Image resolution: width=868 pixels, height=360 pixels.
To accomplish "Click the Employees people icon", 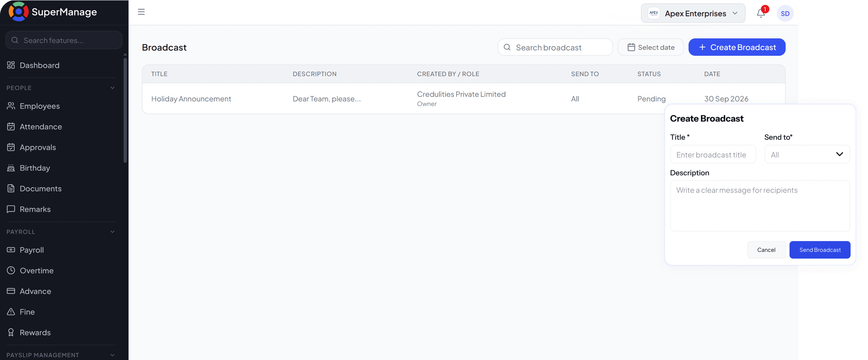I will (11, 106).
